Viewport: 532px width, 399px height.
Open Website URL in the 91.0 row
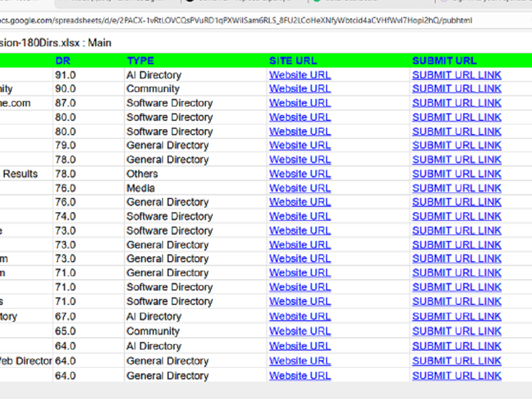pos(300,75)
